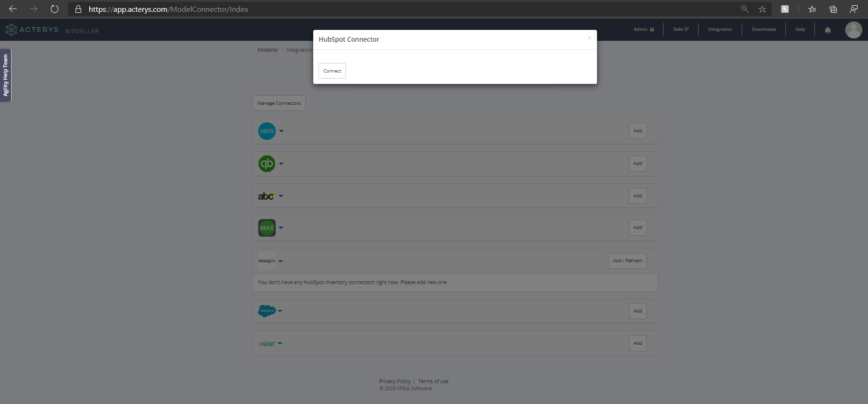
Task: Go back in the browser
Action: click(x=13, y=9)
